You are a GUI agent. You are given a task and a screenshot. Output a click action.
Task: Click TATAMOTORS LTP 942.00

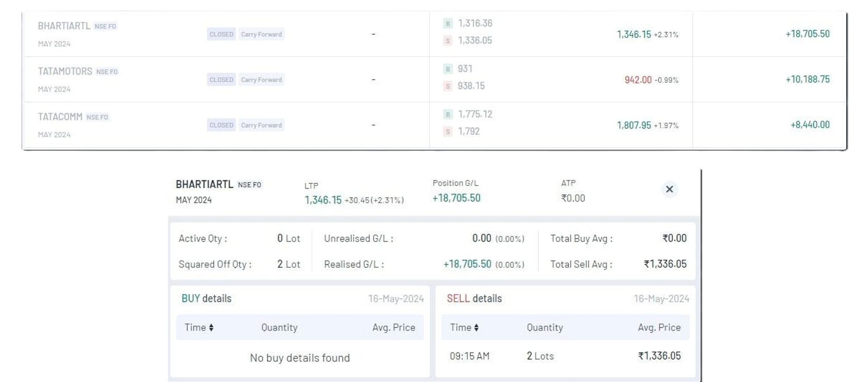click(638, 80)
